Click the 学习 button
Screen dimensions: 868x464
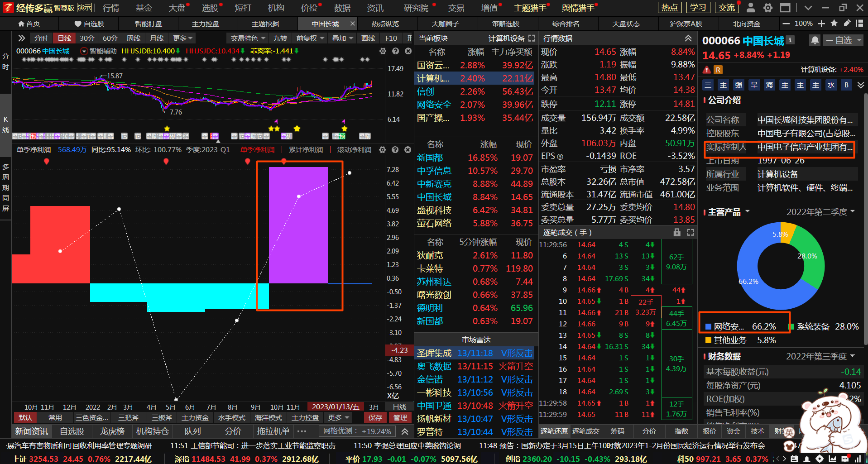pos(698,8)
